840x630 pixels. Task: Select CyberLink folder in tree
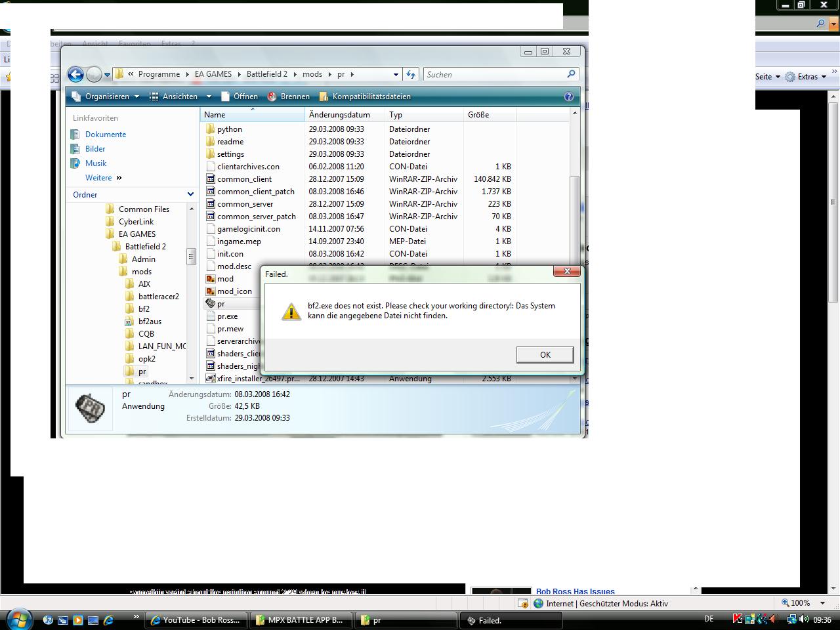pyautogui.click(x=136, y=222)
